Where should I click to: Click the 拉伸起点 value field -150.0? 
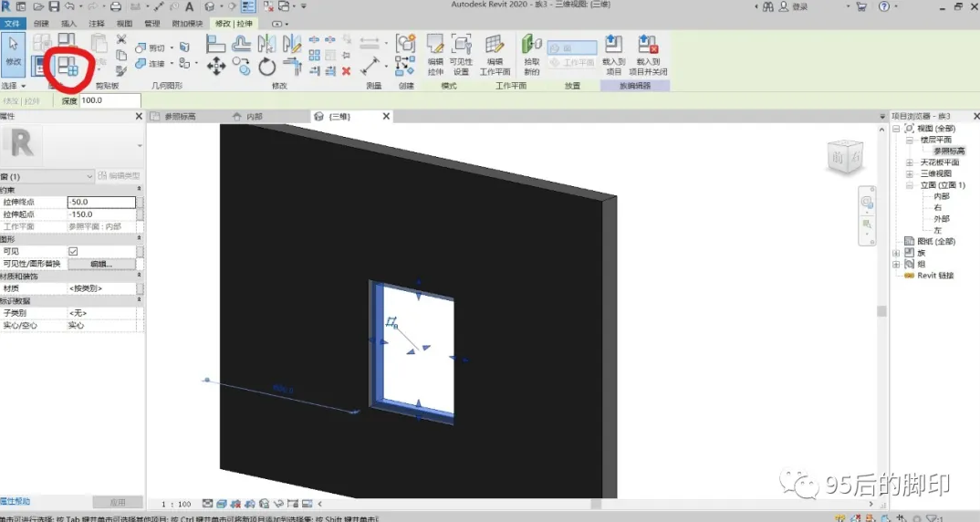(101, 214)
